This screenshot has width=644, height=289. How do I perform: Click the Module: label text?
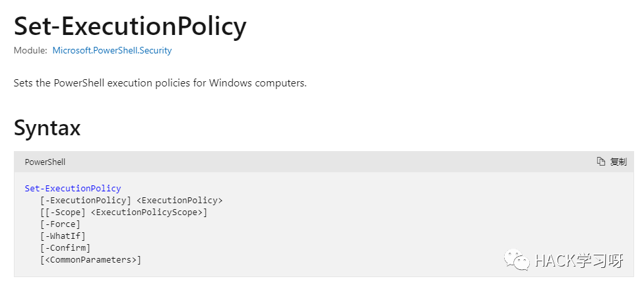30,51
